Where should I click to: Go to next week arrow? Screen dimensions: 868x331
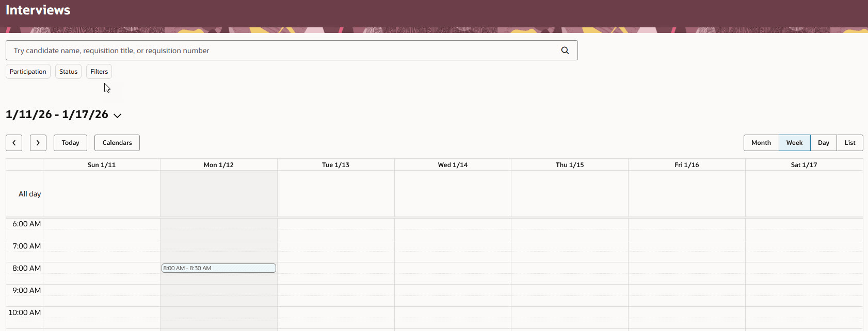pyautogui.click(x=38, y=143)
